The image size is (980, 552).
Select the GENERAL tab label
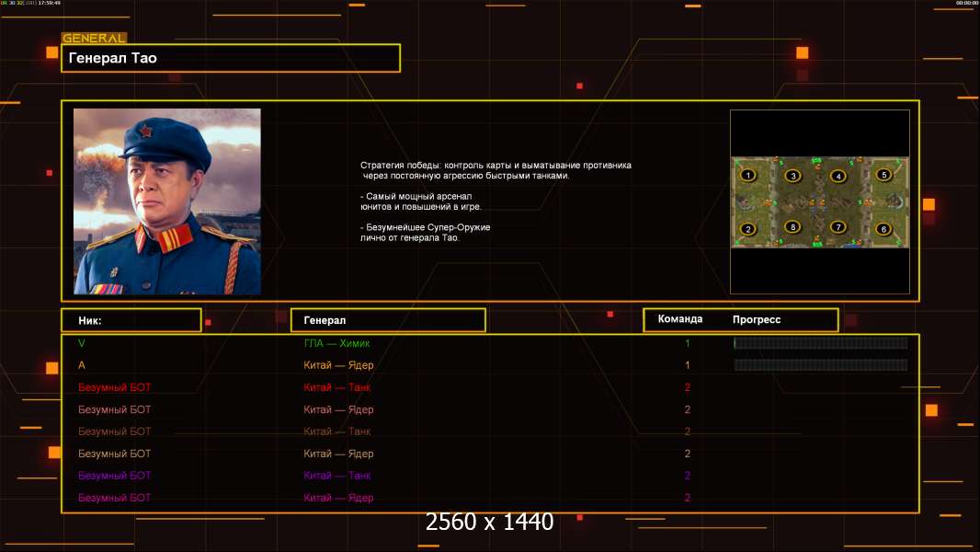(95, 38)
